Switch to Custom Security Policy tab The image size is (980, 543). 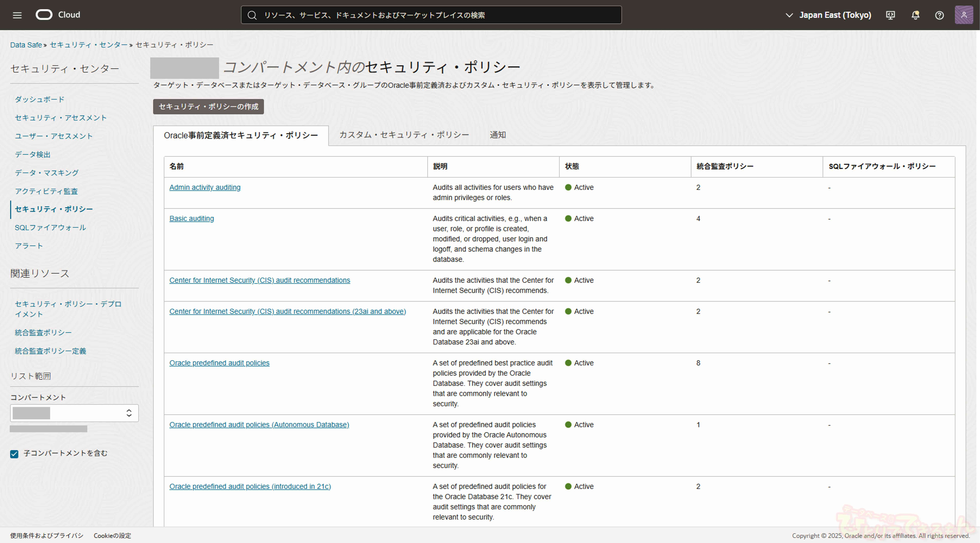click(404, 135)
